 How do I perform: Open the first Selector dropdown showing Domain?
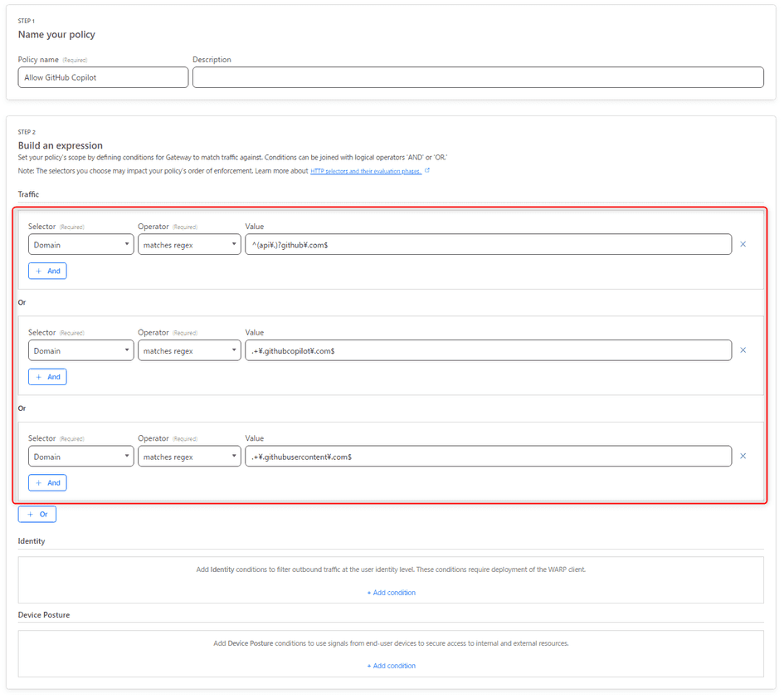click(80, 244)
